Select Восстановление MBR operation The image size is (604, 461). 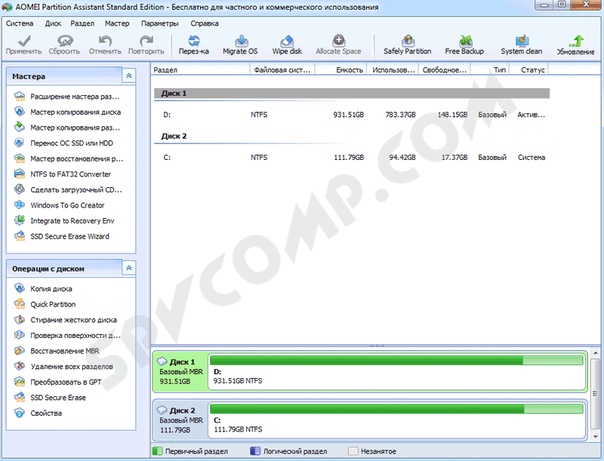pyautogui.click(x=57, y=351)
